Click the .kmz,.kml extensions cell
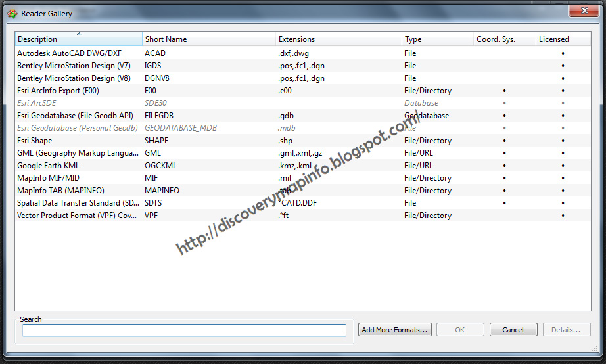This screenshot has width=606, height=364. tap(294, 166)
